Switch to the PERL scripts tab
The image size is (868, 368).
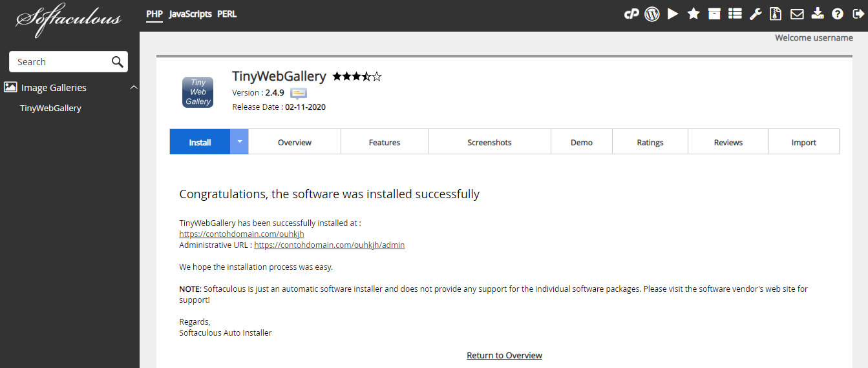tap(227, 14)
